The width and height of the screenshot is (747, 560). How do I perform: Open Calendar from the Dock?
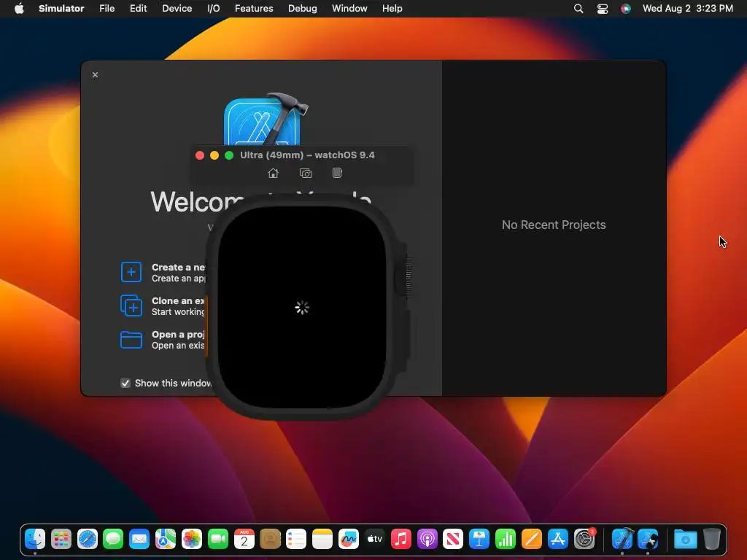coord(244,539)
